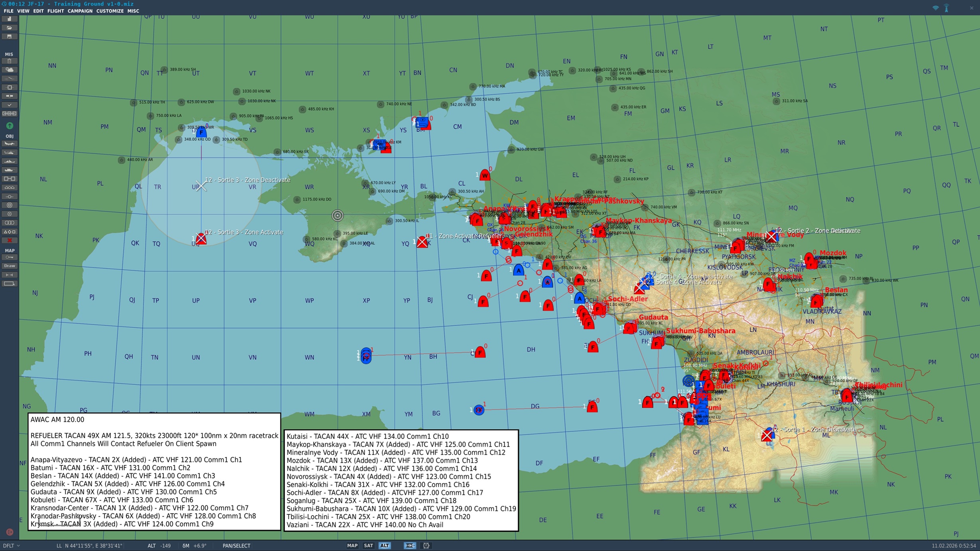Screen dimensions: 980x551
Task: Click the green fly mission arrow button
Action: (x=9, y=126)
